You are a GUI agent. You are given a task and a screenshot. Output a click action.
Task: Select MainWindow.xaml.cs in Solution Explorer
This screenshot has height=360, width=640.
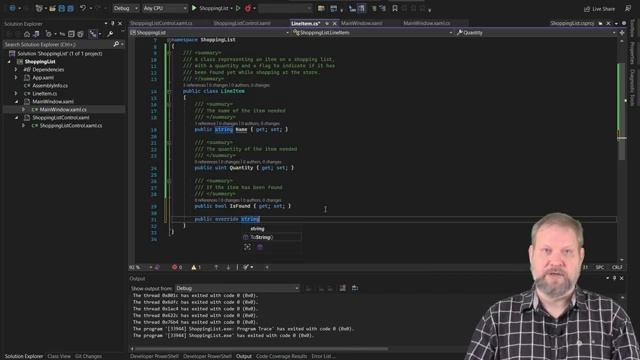click(x=63, y=109)
